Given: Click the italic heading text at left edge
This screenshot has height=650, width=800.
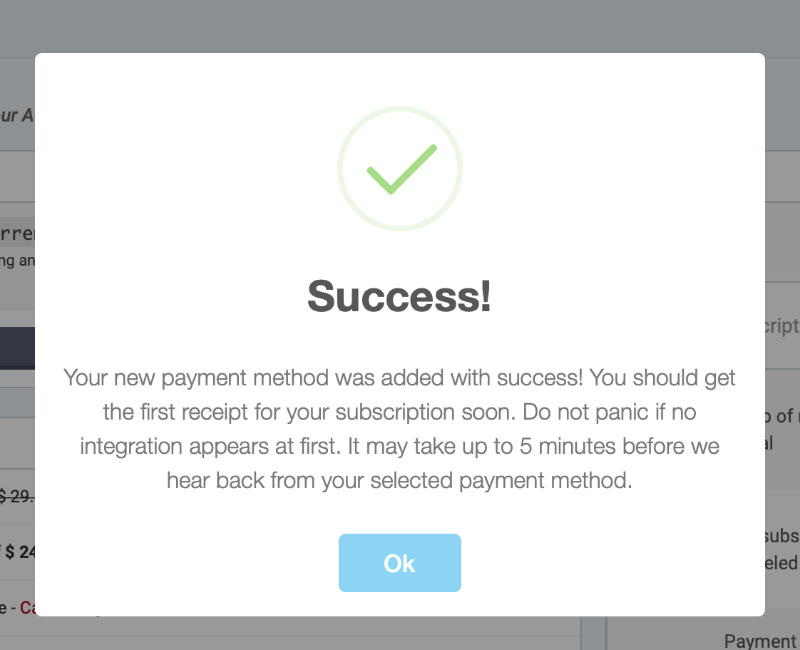Looking at the screenshot, I should click(16, 115).
